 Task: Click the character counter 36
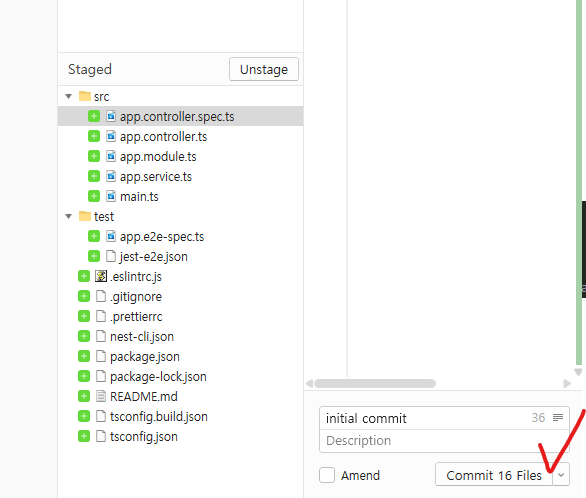(x=538, y=417)
